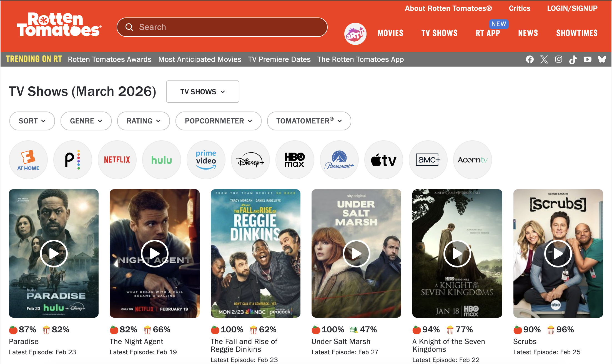Viewport: 612px width, 364px height.
Task: Filter shows by Hulu logo
Action: coord(161,160)
